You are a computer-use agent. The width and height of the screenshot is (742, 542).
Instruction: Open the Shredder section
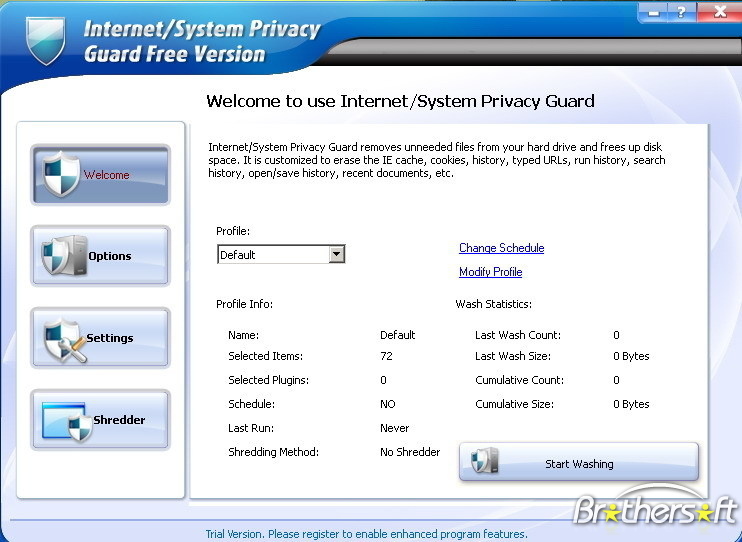click(x=100, y=419)
